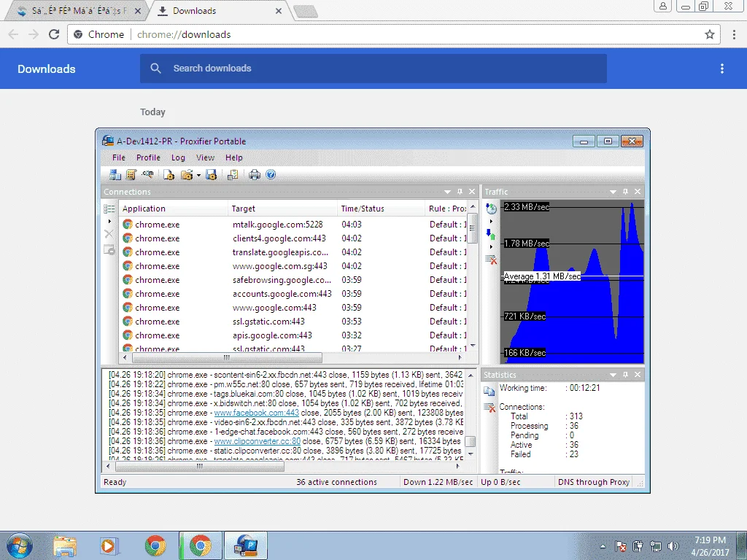
Task: Select the accounts.google.com:443 connection row
Action: coord(293,294)
